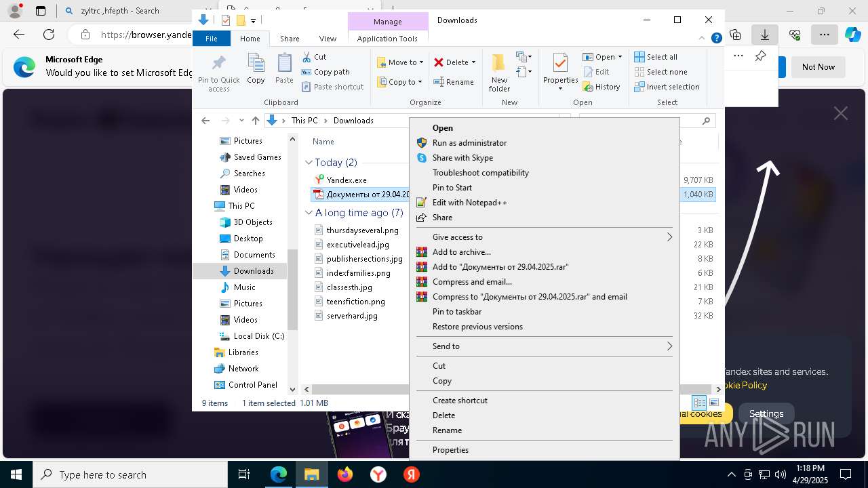Click the Pin to Quick access icon
868x488 pixels.
[218, 64]
